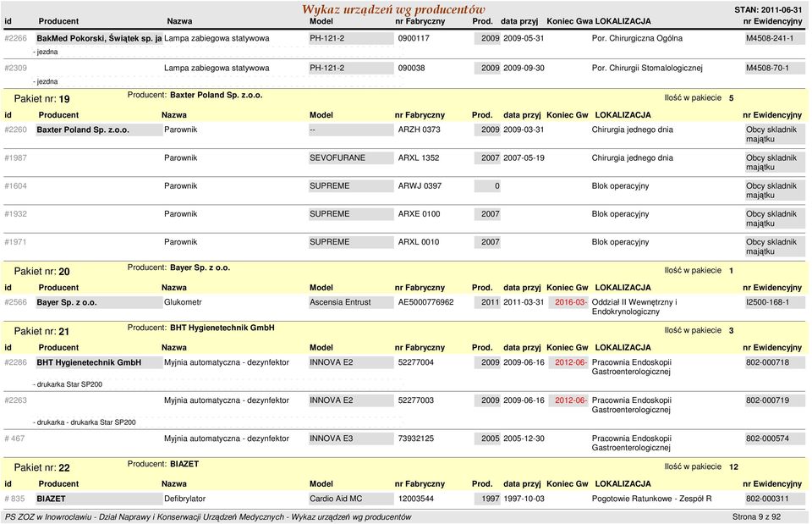
Task: Click date '1997-10-03'
Action: [524, 499]
